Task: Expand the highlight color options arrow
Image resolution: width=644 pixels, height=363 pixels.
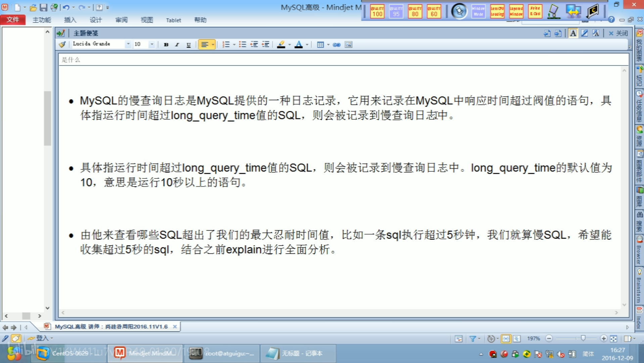Action: (289, 44)
